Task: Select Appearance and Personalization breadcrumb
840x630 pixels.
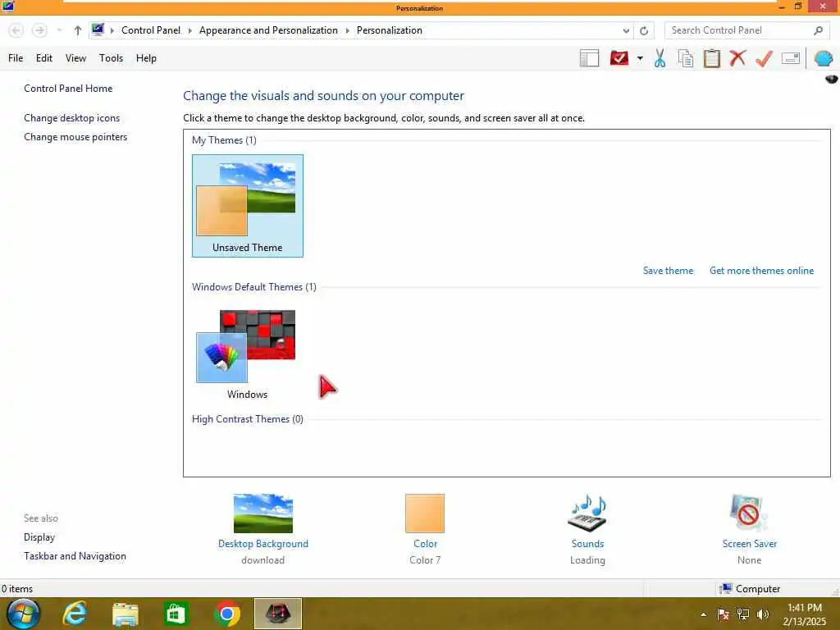Action: [268, 30]
